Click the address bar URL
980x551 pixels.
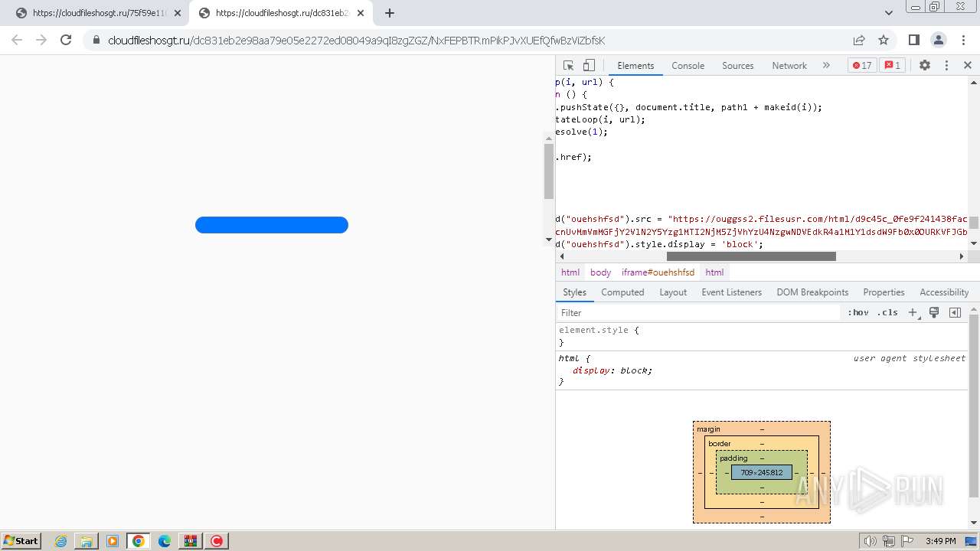click(356, 41)
